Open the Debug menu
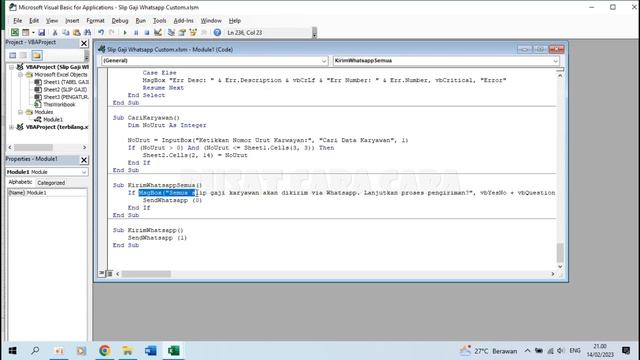Screen dimensions: 640x360 pos(120,20)
